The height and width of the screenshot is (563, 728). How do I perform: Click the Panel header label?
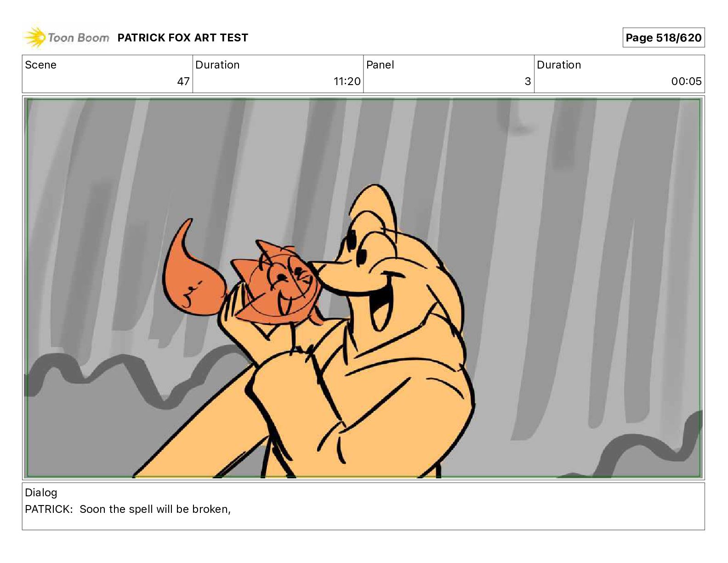tap(380, 65)
